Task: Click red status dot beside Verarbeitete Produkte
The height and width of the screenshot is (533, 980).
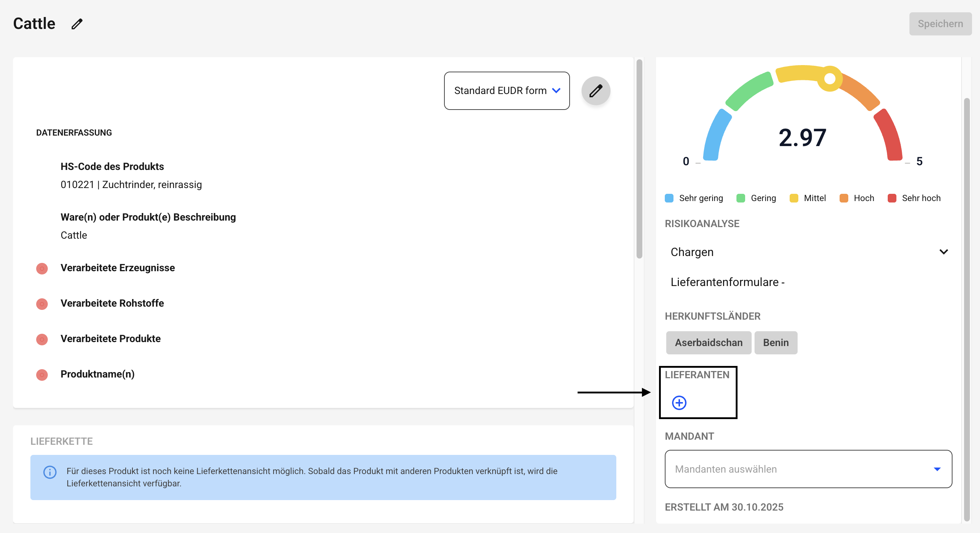Action: [42, 339]
